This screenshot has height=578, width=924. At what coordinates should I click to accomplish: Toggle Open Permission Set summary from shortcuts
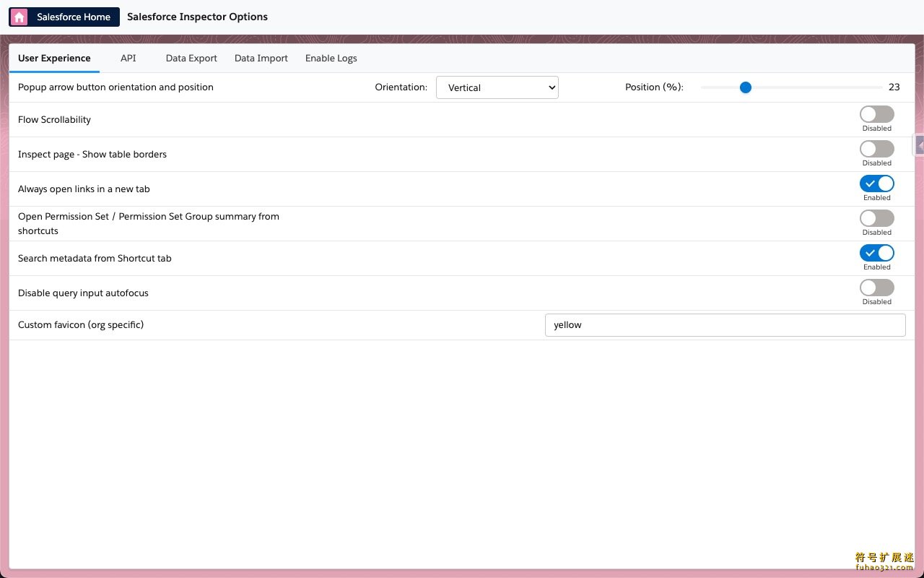click(x=877, y=218)
